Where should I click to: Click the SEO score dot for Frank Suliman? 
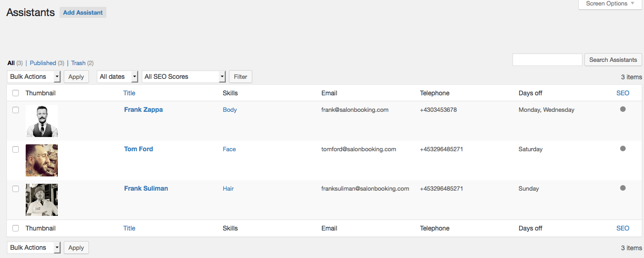tap(622, 188)
